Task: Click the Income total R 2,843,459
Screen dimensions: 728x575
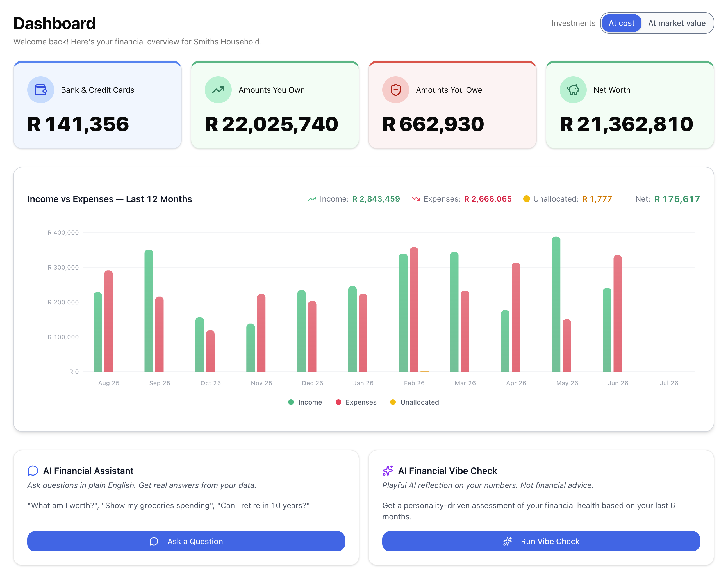Action: click(x=376, y=199)
